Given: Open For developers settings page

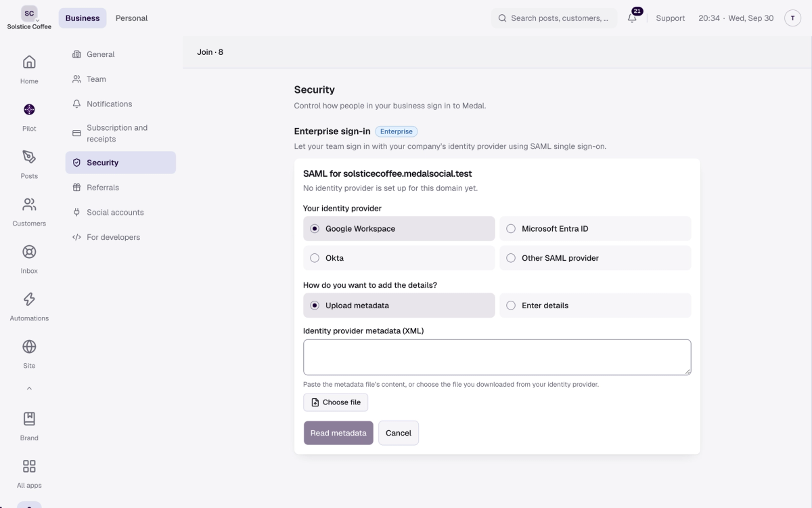Looking at the screenshot, I should coord(120,237).
